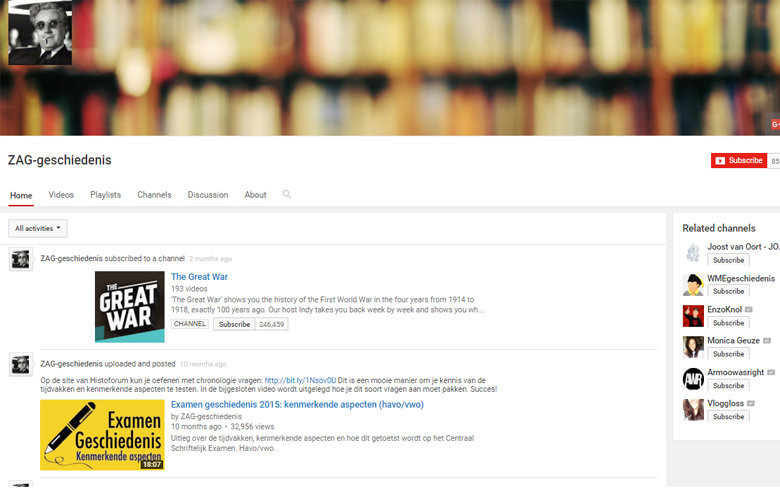Open Vloggloss channel name link
780x488 pixels.
(x=726, y=403)
